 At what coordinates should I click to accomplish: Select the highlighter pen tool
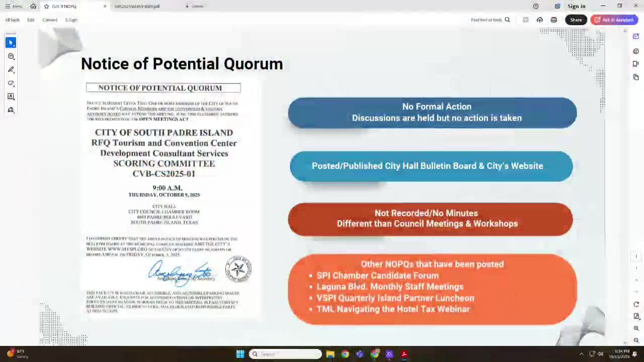pyautogui.click(x=11, y=70)
